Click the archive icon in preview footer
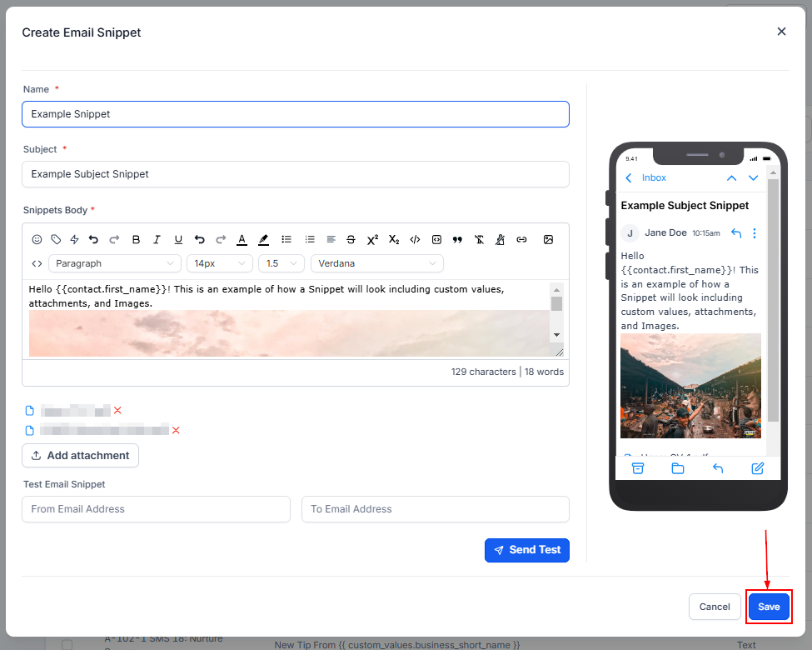The height and width of the screenshot is (650, 812). coord(638,468)
